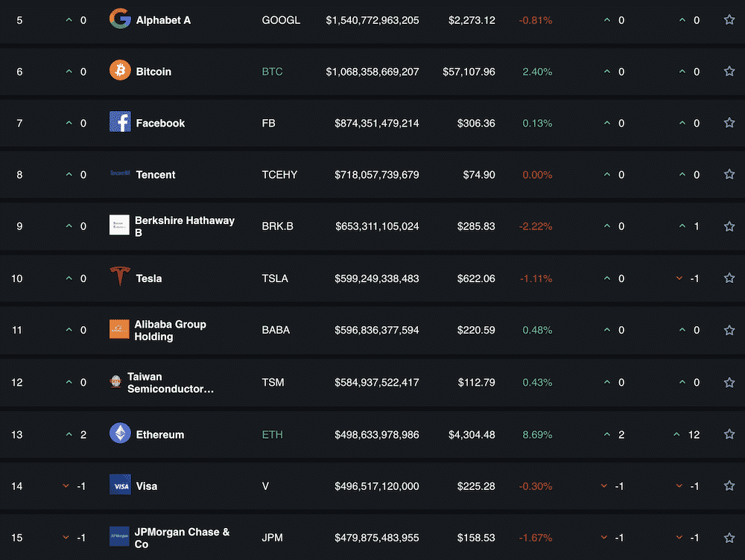745x560 pixels.
Task: Toggle watchlist star for Ethereum
Action: pos(729,434)
